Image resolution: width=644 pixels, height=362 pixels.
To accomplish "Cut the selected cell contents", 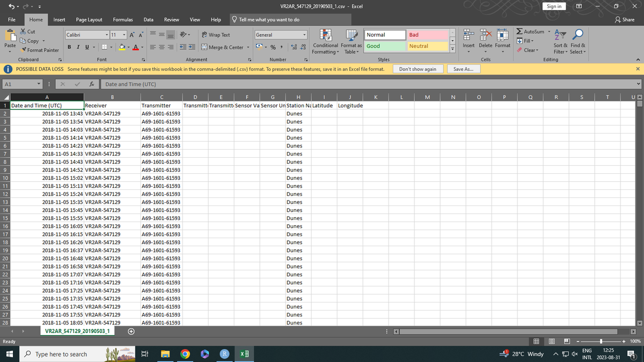I will 27,32.
